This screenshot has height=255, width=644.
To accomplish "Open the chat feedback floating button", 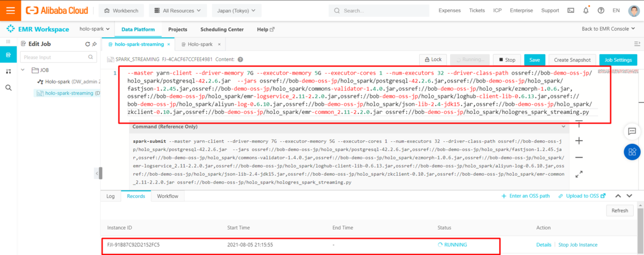I will [x=632, y=130].
